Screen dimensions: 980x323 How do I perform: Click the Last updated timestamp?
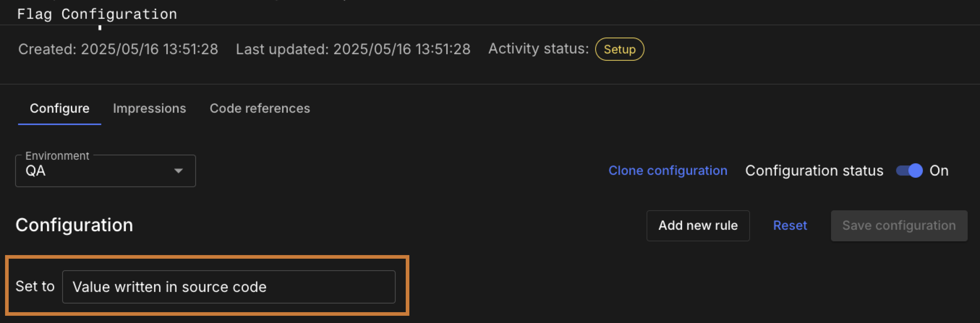(x=353, y=49)
